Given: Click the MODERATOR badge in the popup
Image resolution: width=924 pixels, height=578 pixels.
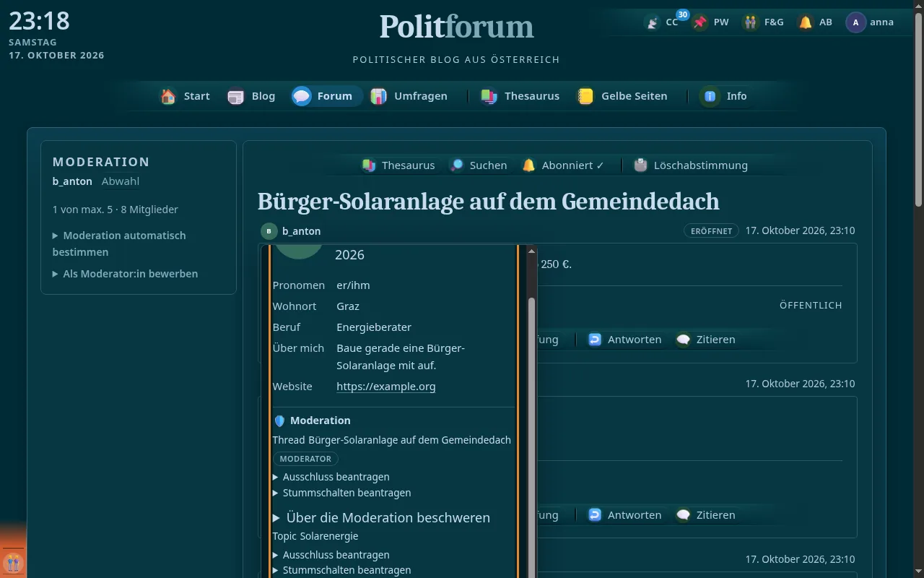Looking at the screenshot, I should coord(305,459).
